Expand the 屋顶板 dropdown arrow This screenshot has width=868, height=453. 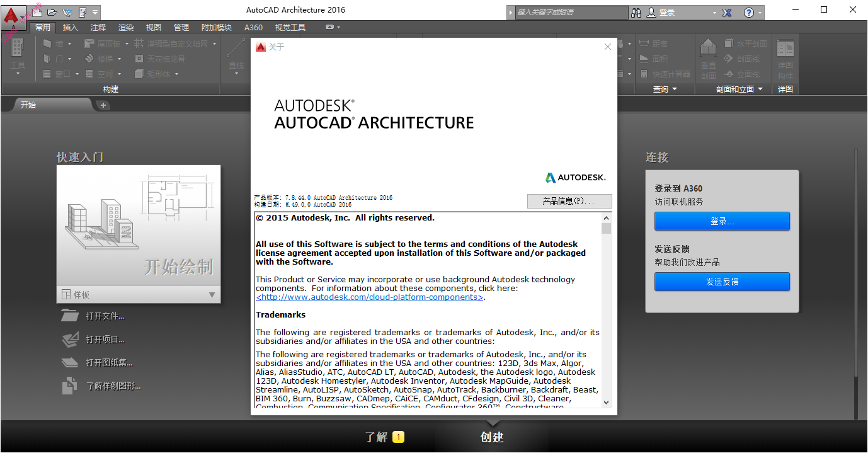pos(127,43)
